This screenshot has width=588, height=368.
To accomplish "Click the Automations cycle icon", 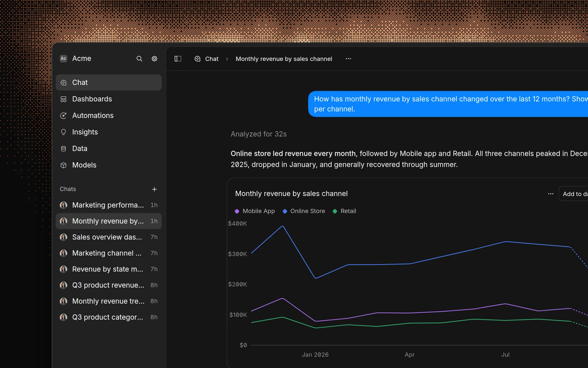I will point(64,116).
